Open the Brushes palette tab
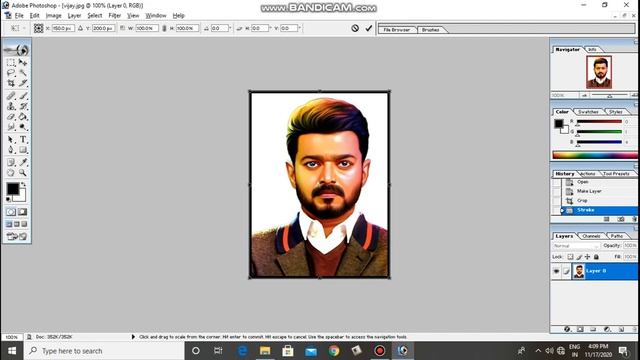This screenshot has height=360, width=640. [431, 30]
